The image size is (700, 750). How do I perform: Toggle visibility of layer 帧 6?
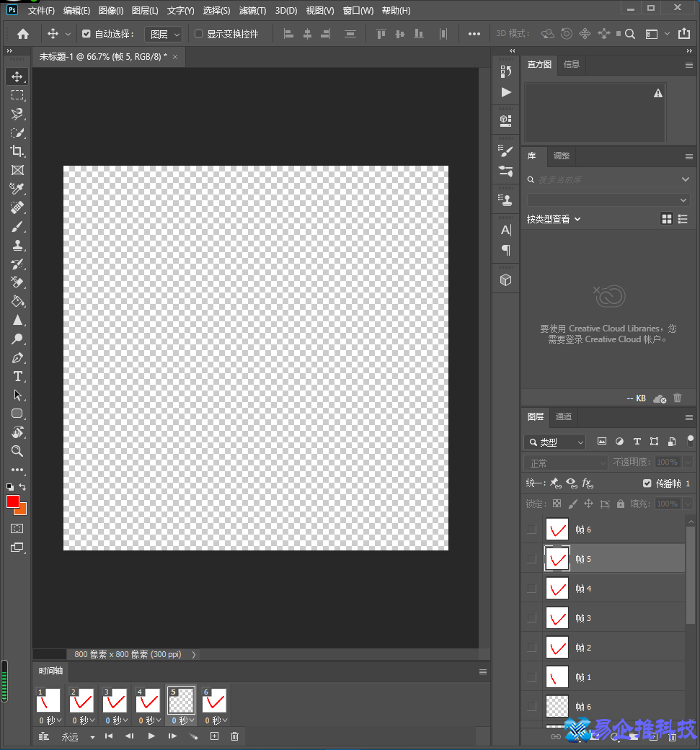532,529
